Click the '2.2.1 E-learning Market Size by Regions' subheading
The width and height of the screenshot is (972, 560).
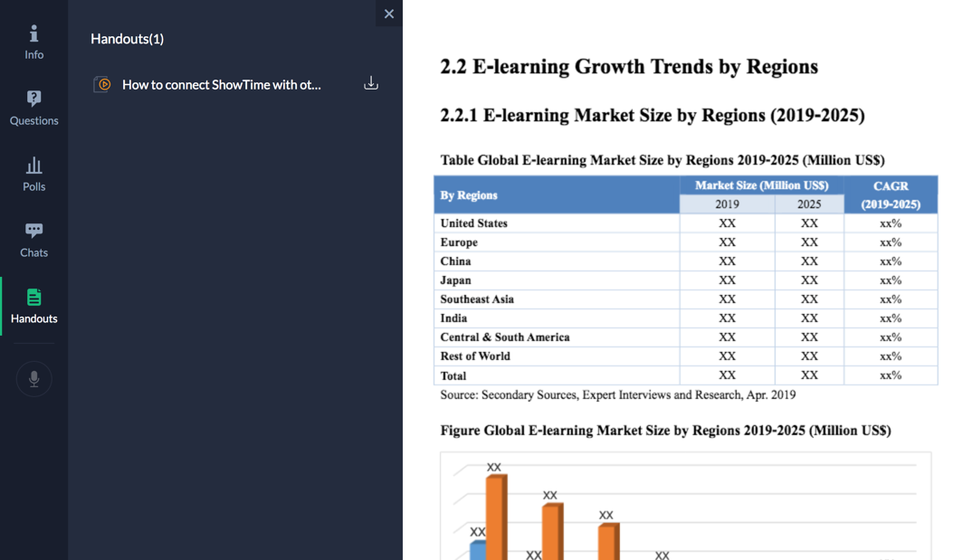tap(653, 115)
